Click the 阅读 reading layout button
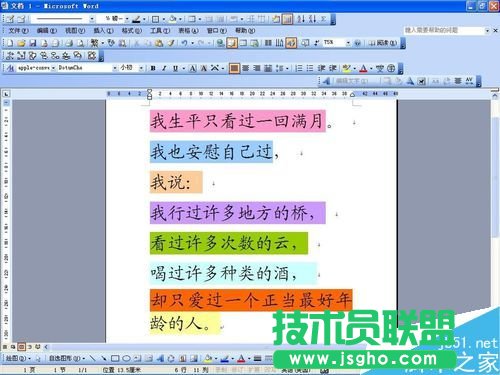500x375 pixels. coord(383,43)
